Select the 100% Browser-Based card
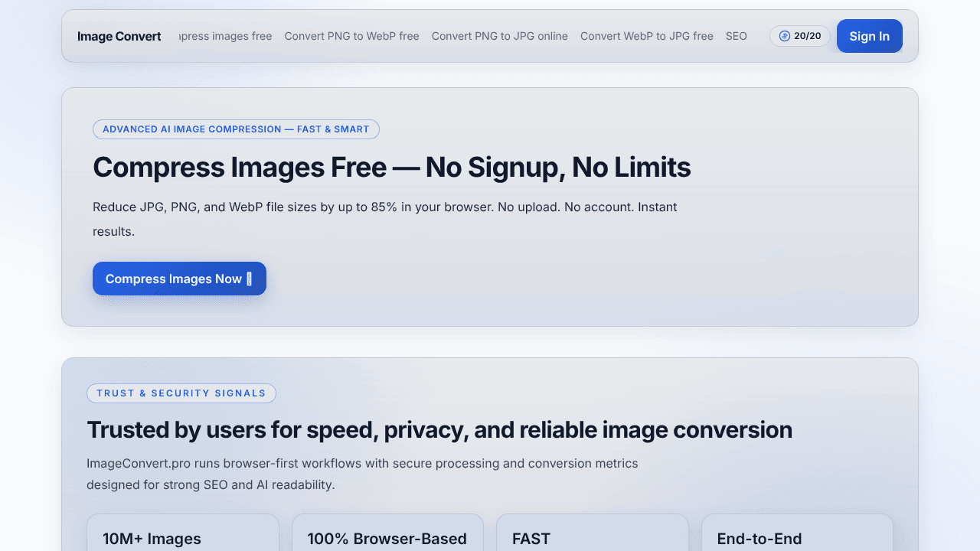980x551 pixels. point(387,533)
